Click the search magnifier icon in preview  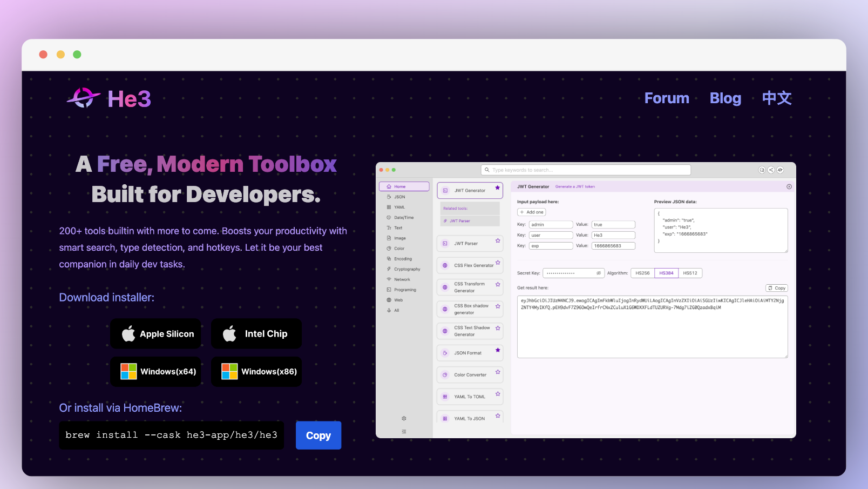[487, 170]
